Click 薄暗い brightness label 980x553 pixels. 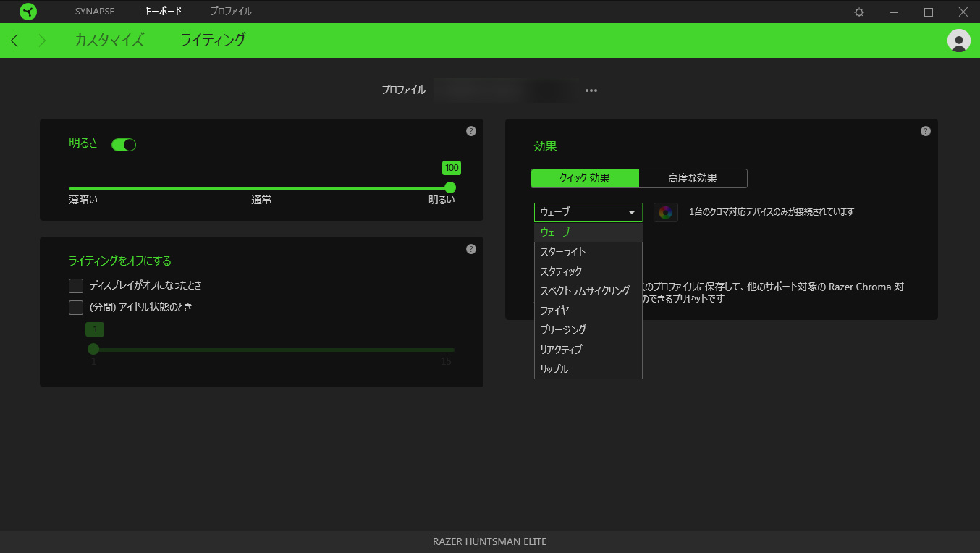(83, 200)
